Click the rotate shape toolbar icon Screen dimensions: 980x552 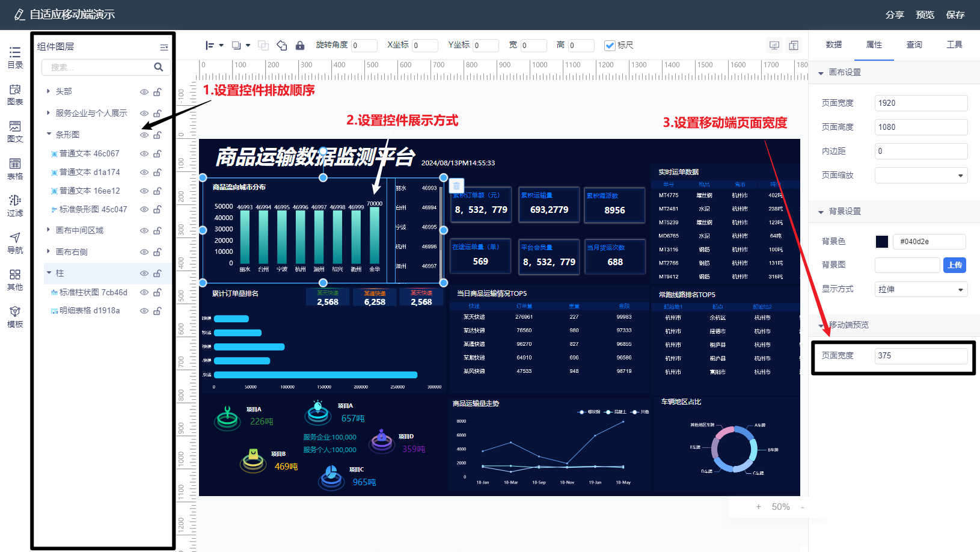[282, 45]
